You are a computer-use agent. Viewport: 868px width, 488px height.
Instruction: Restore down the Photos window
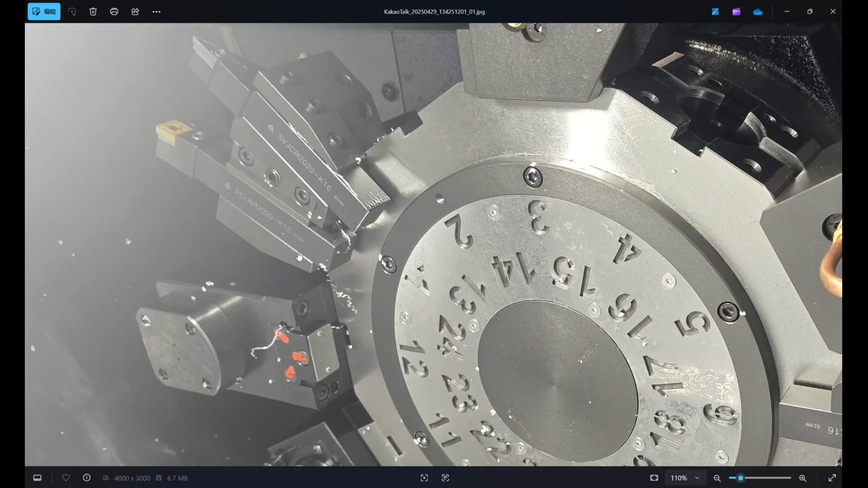810,12
